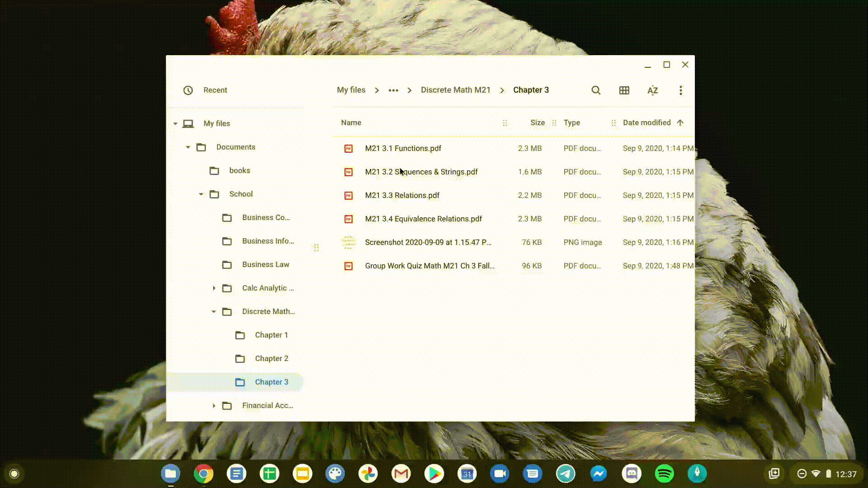Open Messenger from the shelf

599,474
